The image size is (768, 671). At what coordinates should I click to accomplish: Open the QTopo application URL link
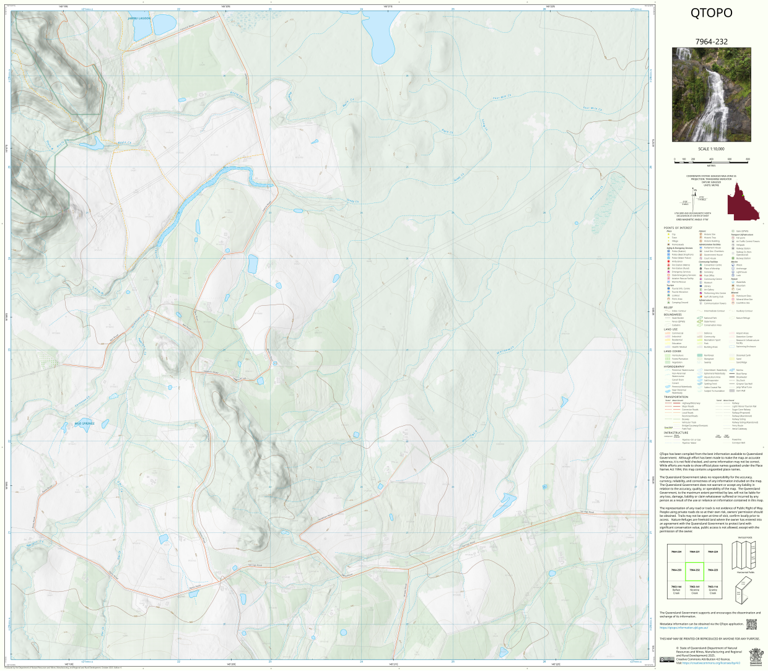pos(684,628)
